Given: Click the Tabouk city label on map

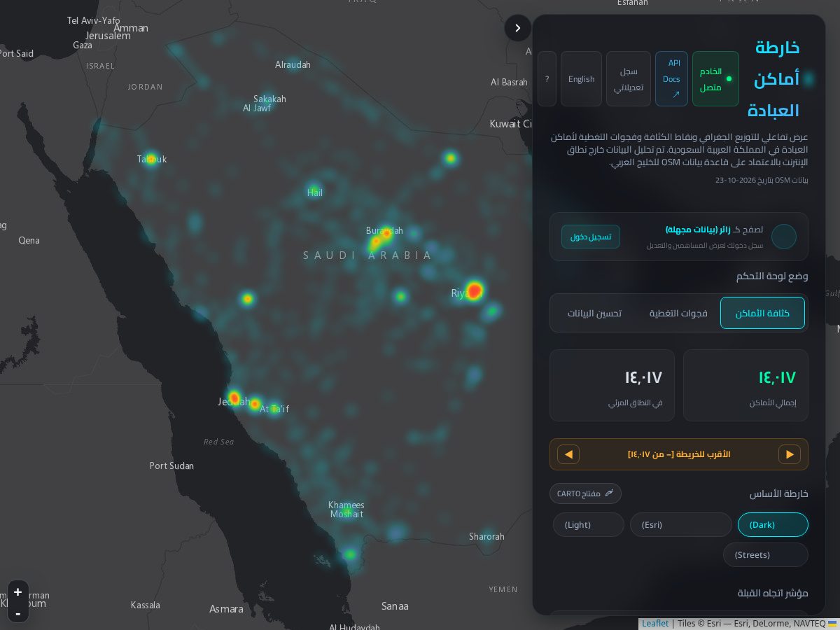Looking at the screenshot, I should point(152,160).
